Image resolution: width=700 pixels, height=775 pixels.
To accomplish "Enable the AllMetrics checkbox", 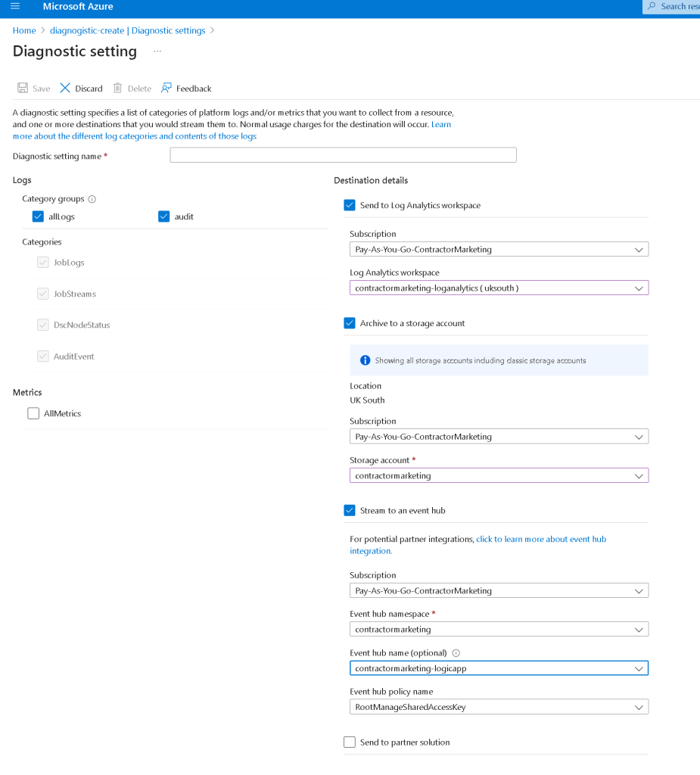I will click(x=33, y=413).
